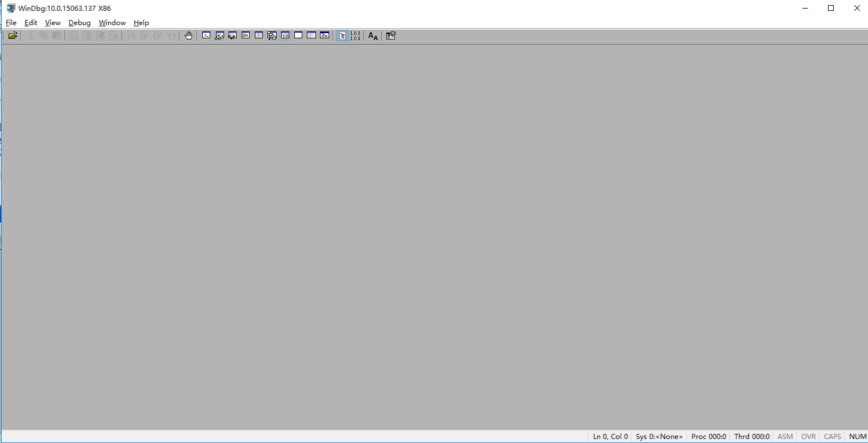Open the Processes and Threads window
The width and height of the screenshot is (868, 443).
coord(311,35)
